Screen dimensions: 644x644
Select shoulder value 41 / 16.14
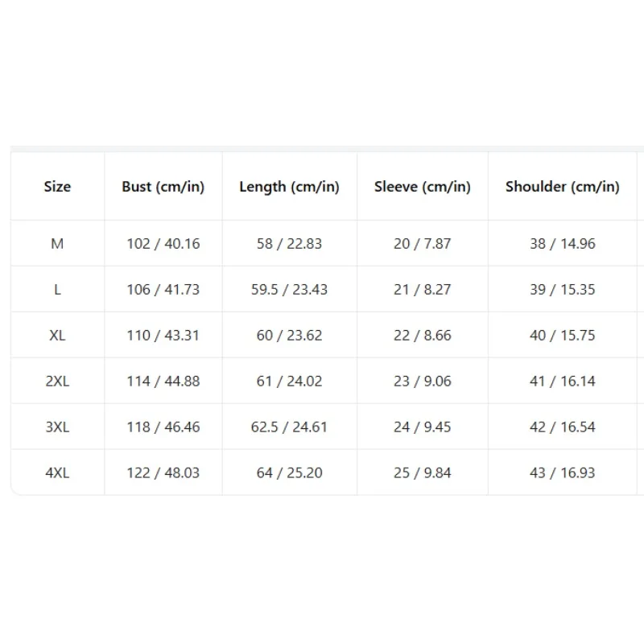point(562,381)
